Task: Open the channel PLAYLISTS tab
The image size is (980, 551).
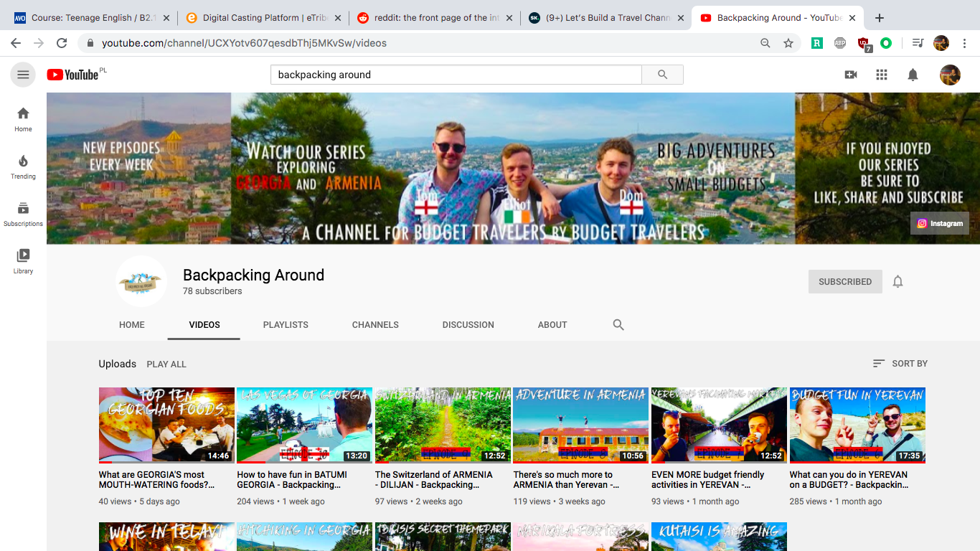Action: pyautogui.click(x=286, y=325)
